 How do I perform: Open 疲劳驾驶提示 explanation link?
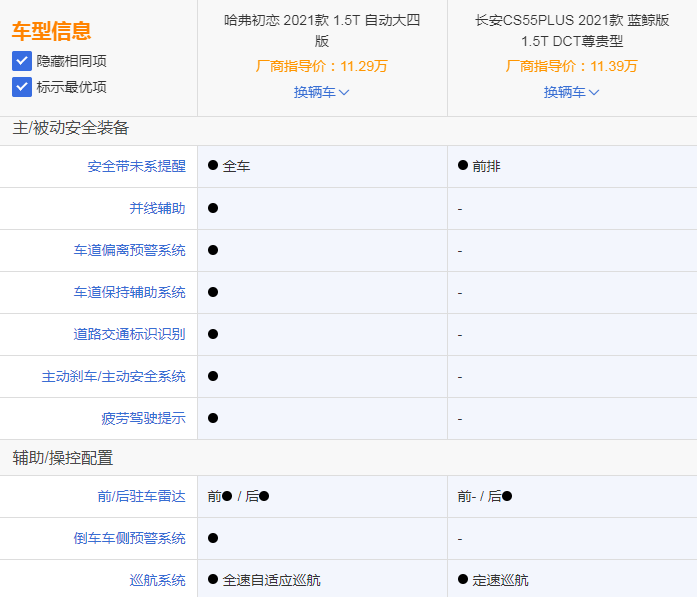point(143,418)
